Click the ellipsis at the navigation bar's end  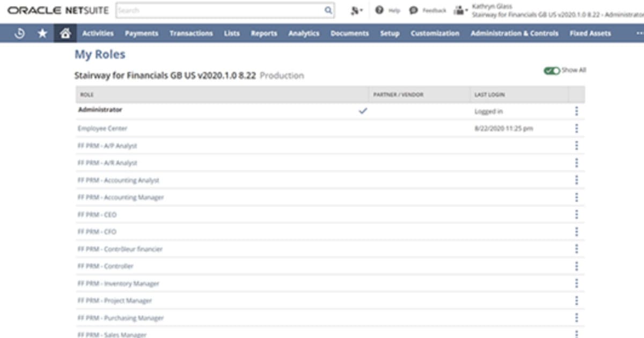[x=640, y=33]
